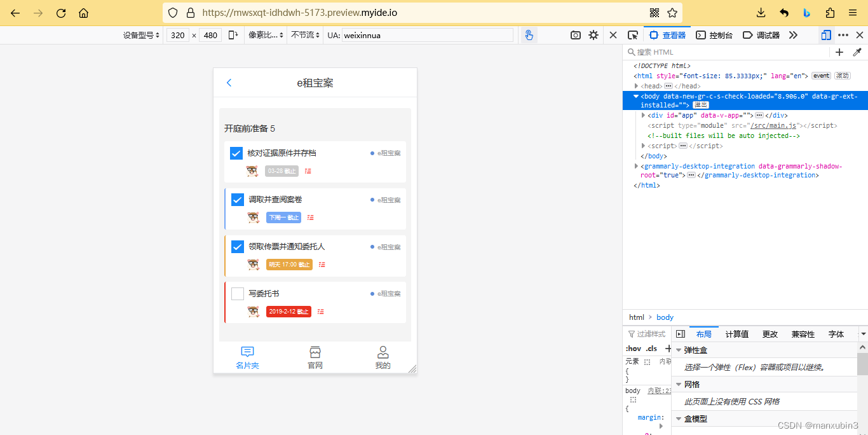This screenshot has height=435, width=868.
Task: Go back with the browser back arrow
Action: point(15,13)
